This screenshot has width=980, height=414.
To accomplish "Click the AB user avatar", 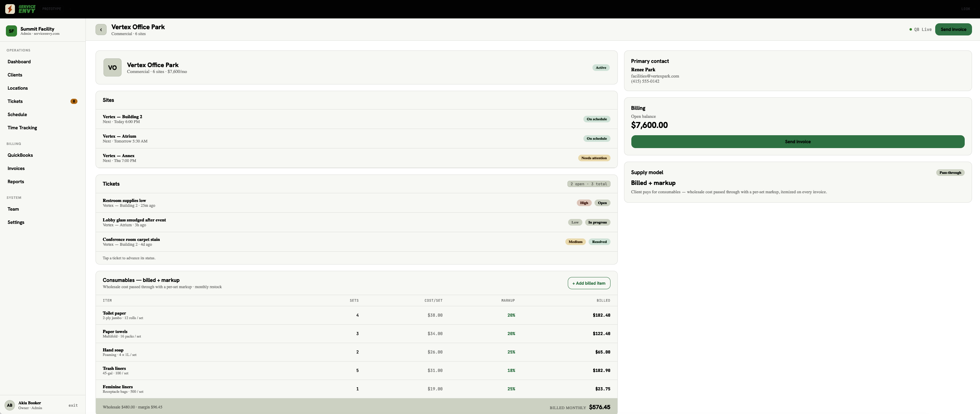I will coord(10,405).
